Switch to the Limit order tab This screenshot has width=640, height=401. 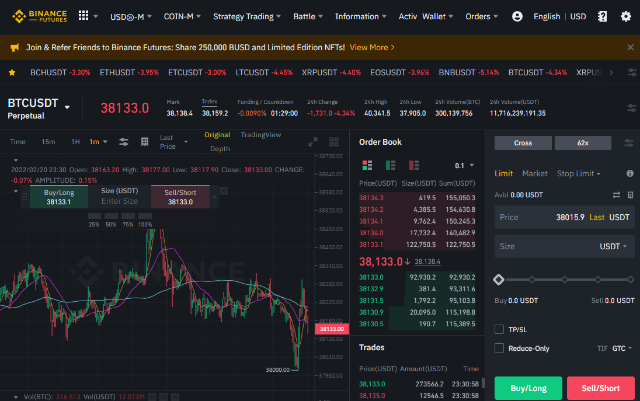pos(503,174)
